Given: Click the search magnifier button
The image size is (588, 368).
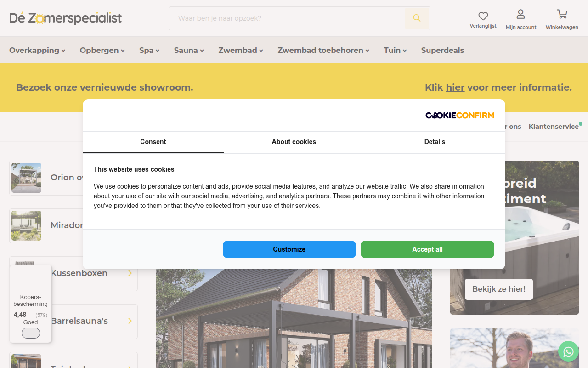Looking at the screenshot, I should coord(417,18).
